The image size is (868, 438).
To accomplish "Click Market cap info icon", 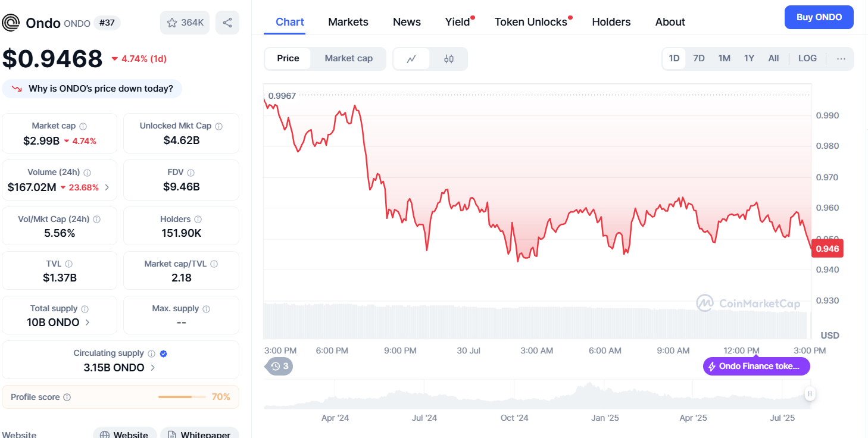I will click(83, 126).
